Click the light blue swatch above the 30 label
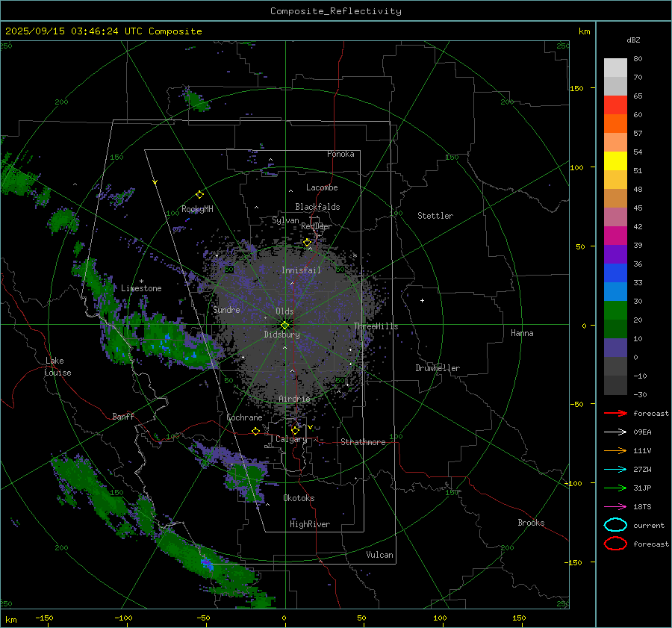 tap(615, 291)
